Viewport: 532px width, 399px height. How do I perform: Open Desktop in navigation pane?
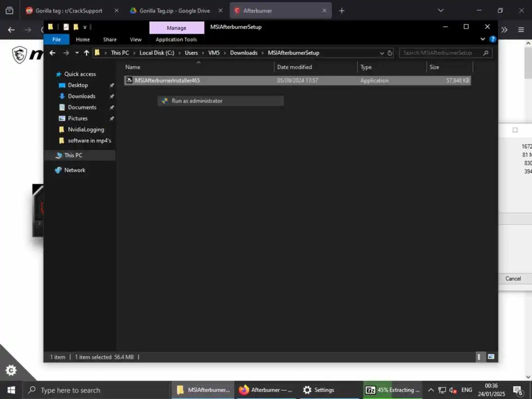pyautogui.click(x=78, y=85)
